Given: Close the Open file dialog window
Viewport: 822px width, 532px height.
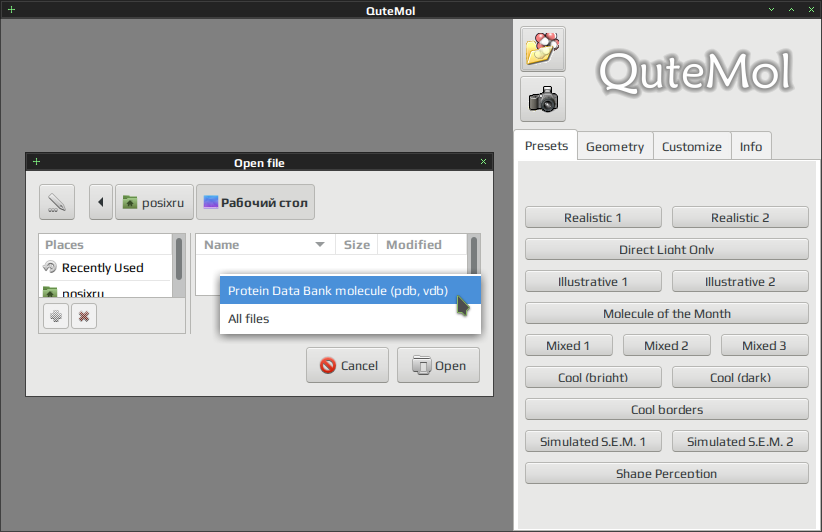Looking at the screenshot, I should (483, 161).
